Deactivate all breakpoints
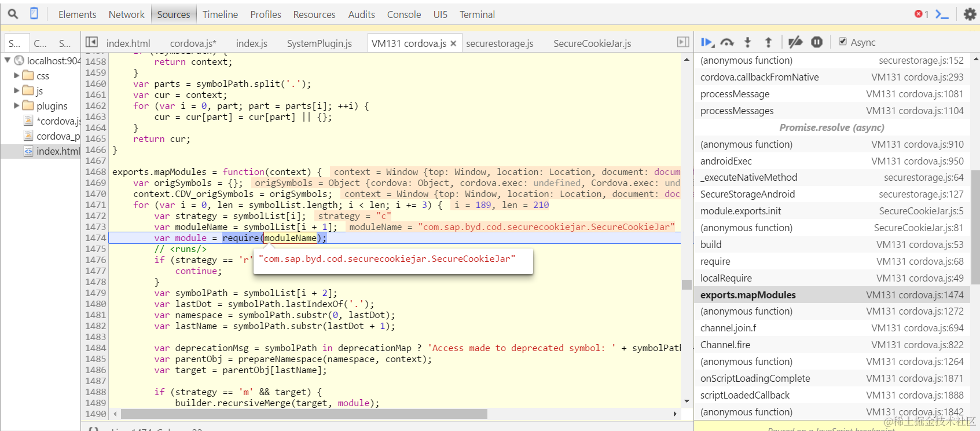 pyautogui.click(x=795, y=42)
